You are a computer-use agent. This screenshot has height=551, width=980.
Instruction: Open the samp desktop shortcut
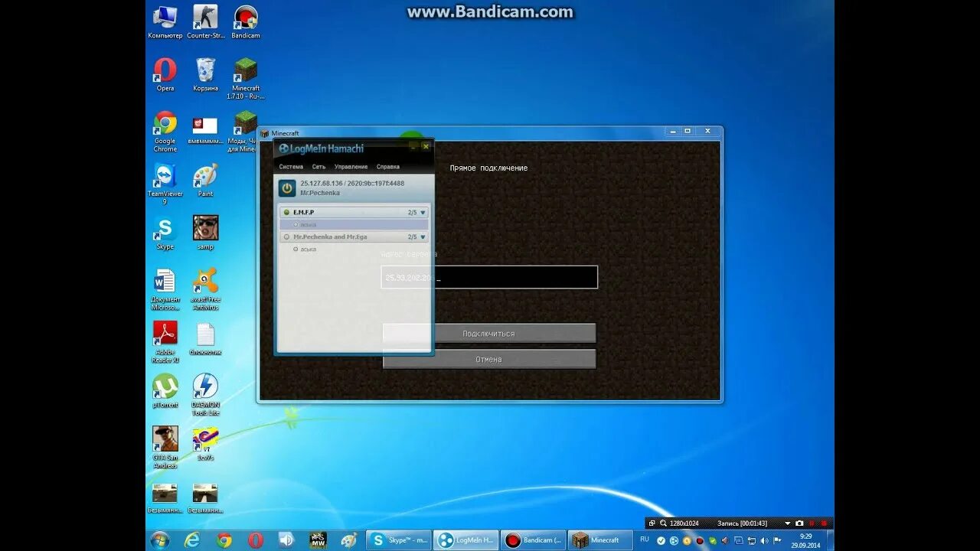205,233
